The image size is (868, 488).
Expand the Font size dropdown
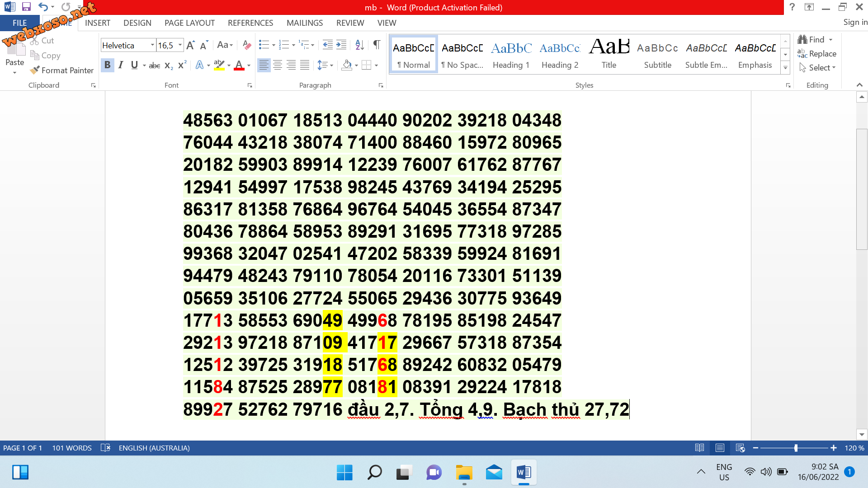(x=181, y=45)
